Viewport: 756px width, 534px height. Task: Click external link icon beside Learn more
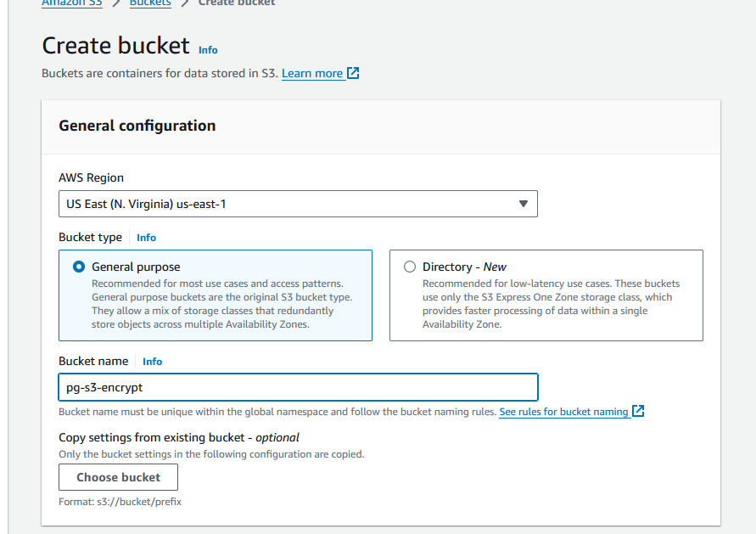point(354,73)
